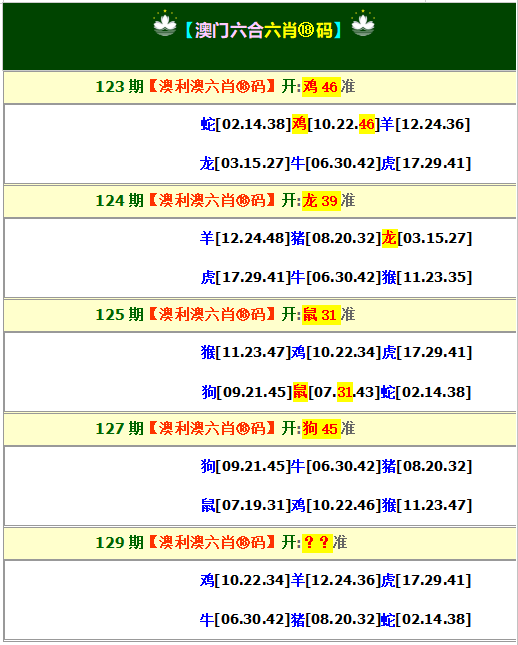Click the highlighted result 龙 39

pyautogui.click(x=321, y=201)
